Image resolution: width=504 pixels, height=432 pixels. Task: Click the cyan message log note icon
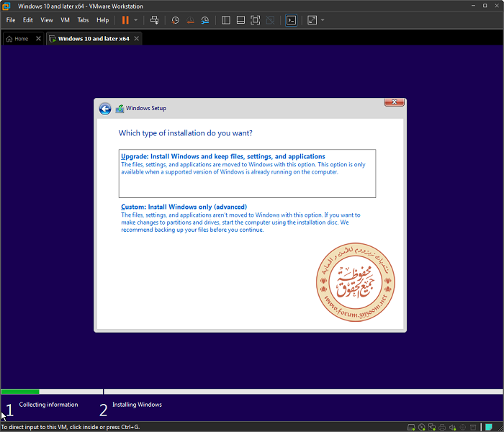(x=489, y=427)
